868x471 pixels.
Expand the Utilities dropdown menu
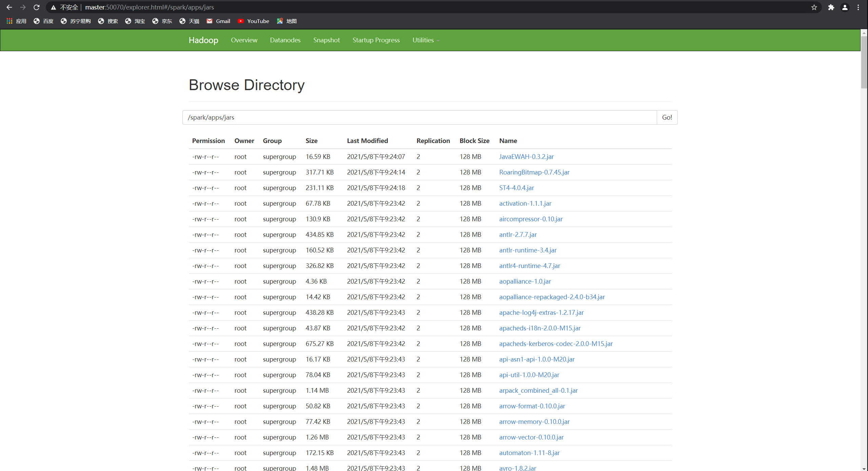click(426, 40)
